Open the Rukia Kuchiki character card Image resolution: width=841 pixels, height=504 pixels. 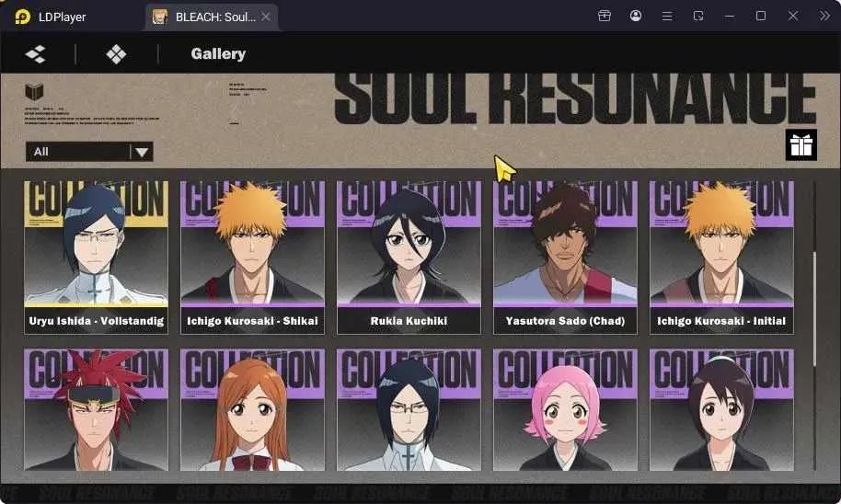point(409,258)
